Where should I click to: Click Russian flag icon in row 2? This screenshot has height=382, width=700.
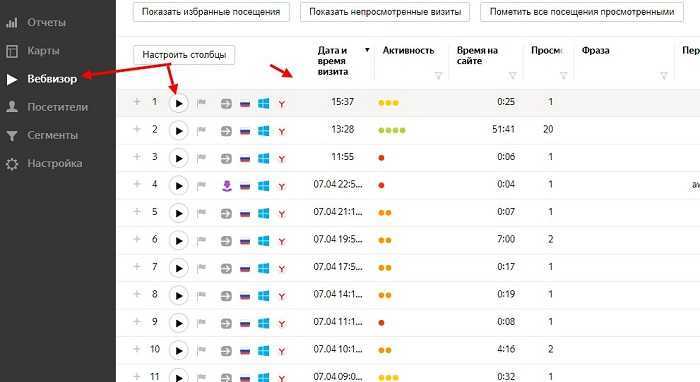pyautogui.click(x=245, y=131)
